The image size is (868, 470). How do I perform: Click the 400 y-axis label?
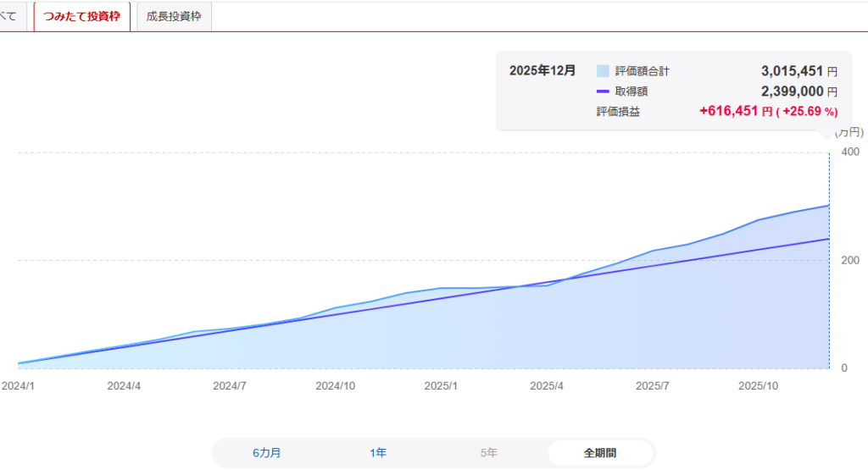click(849, 152)
